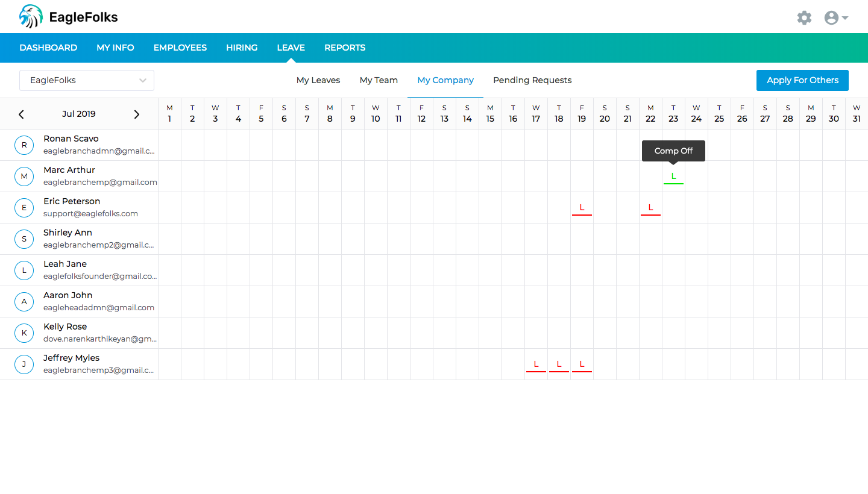The height and width of the screenshot is (494, 868).
Task: Switch to My Leaves tab
Action: [x=318, y=80]
